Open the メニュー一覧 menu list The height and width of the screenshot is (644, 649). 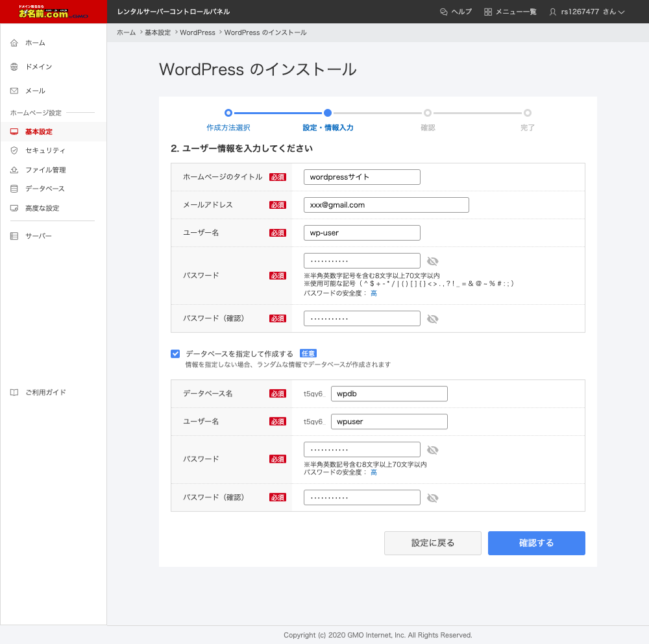tap(510, 12)
